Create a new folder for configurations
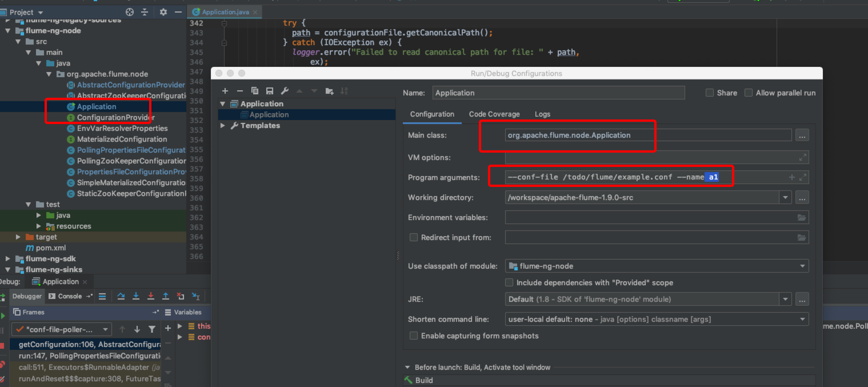The height and width of the screenshot is (387, 868). tap(329, 91)
